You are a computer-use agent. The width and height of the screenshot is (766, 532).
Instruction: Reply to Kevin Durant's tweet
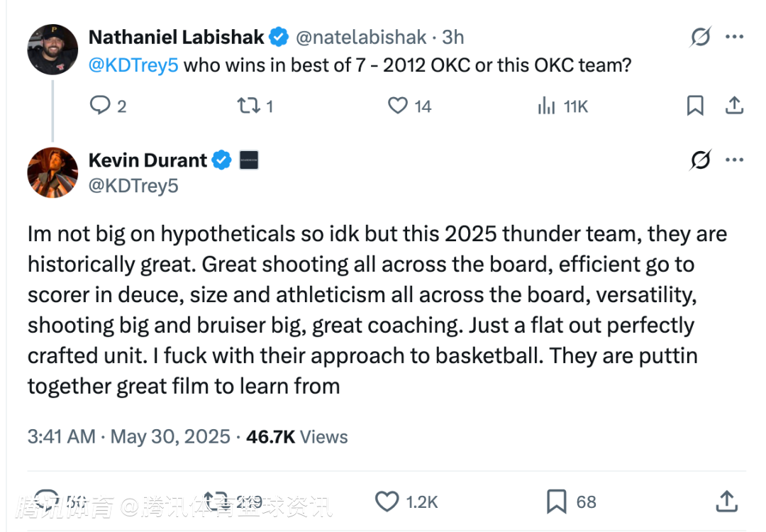(47, 501)
